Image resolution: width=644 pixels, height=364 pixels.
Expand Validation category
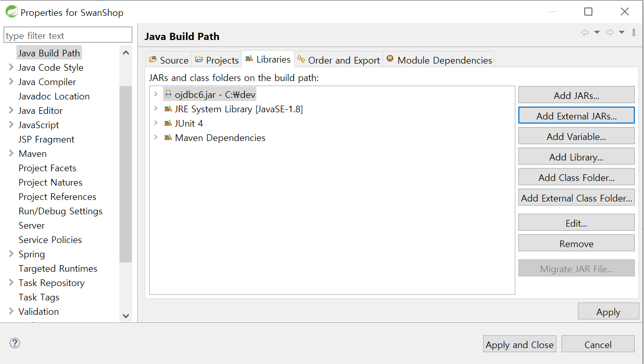[x=11, y=311]
